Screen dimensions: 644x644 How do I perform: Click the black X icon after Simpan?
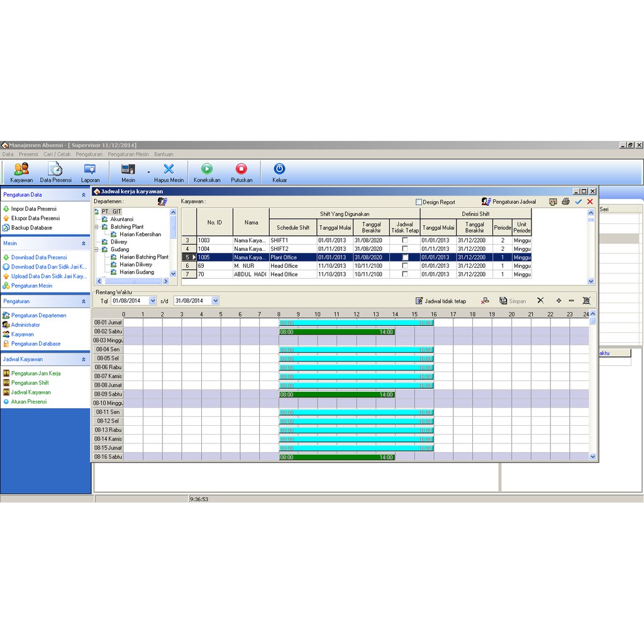coord(540,301)
